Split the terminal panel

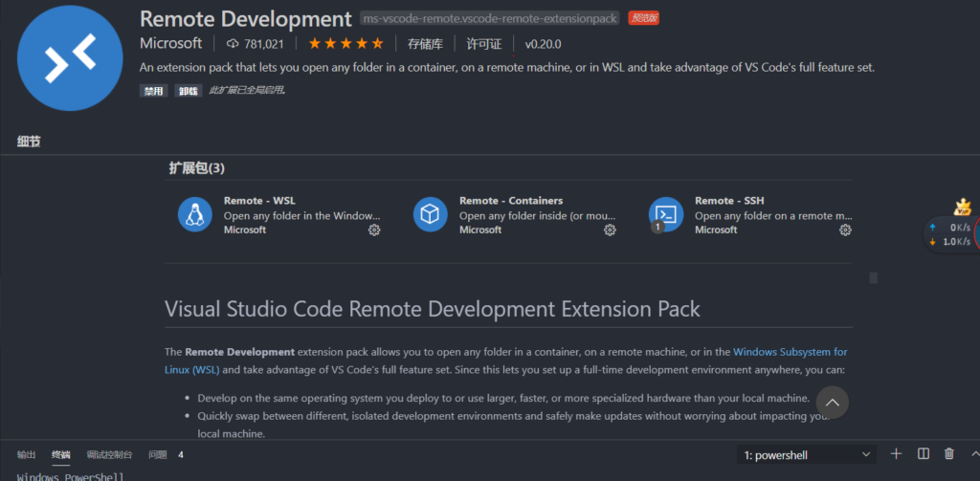coord(923,454)
